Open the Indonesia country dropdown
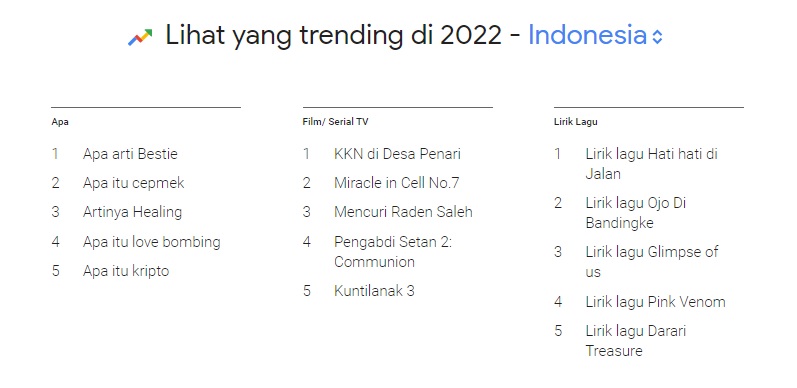 pyautogui.click(x=595, y=36)
